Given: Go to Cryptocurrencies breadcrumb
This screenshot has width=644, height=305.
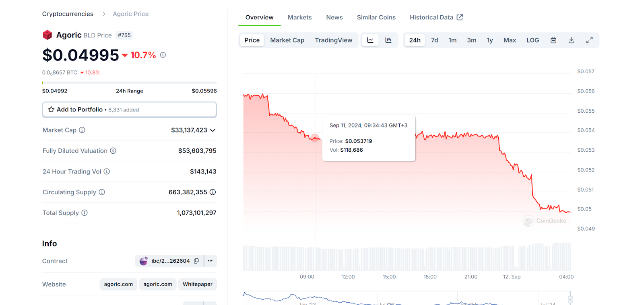Looking at the screenshot, I should click(68, 14).
